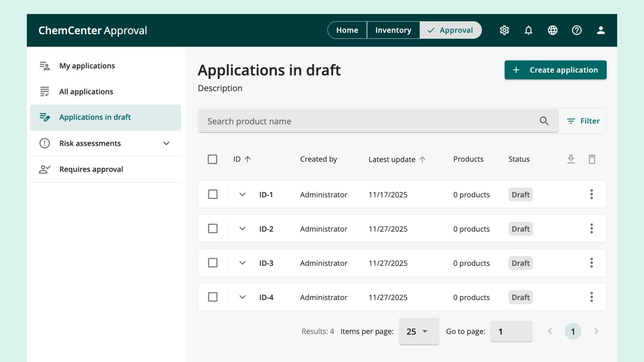
Task: Open the items per page dropdown
Action: tap(419, 331)
